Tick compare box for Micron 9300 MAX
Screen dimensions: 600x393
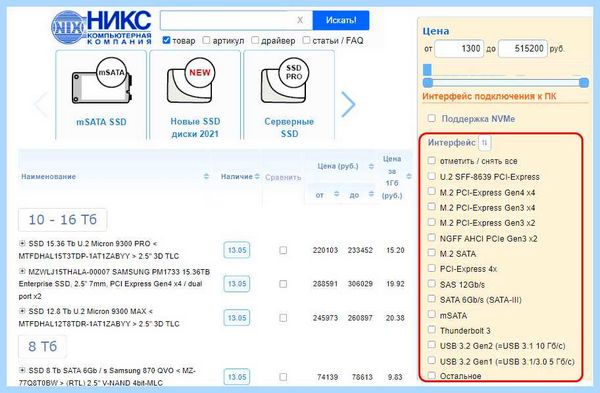click(283, 318)
